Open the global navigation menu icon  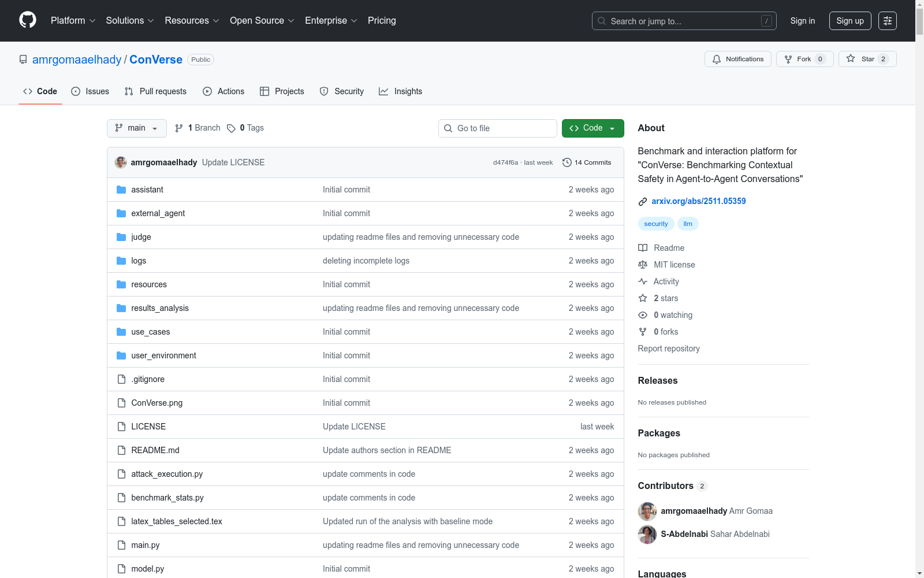click(888, 21)
